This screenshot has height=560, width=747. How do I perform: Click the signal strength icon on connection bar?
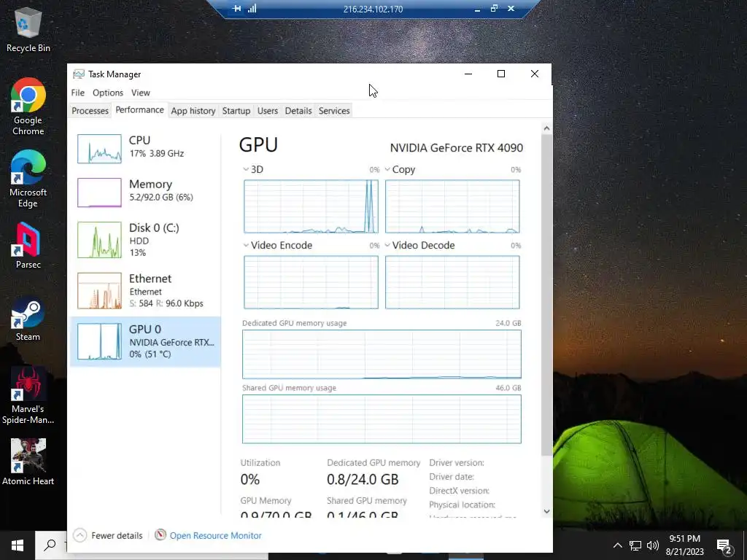coord(252,9)
